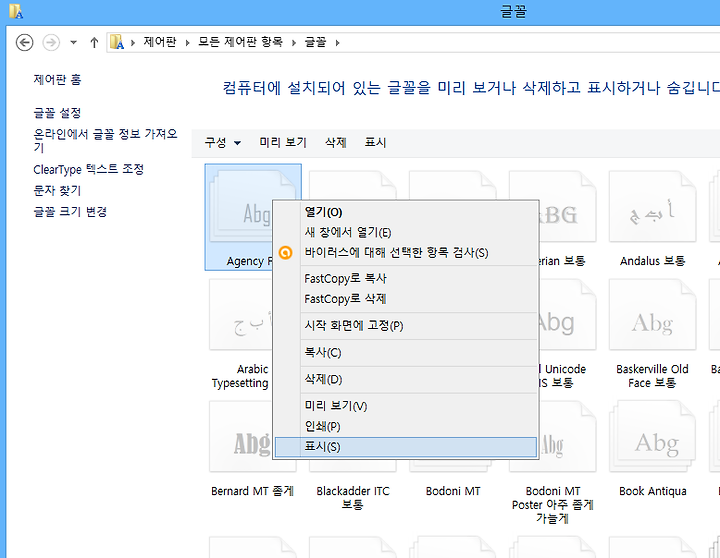Open 온라인에서 글꼴 정보 가져오기 link

[x=105, y=140]
